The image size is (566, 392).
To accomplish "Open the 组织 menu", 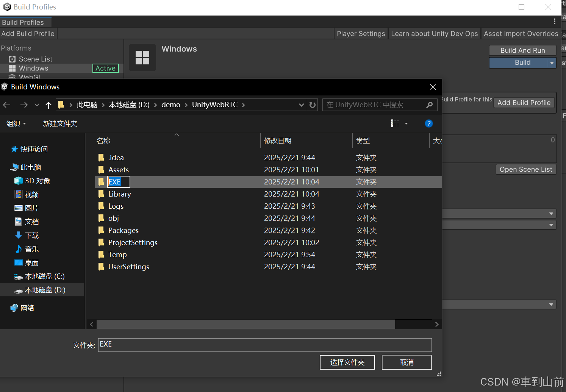I will click(16, 123).
